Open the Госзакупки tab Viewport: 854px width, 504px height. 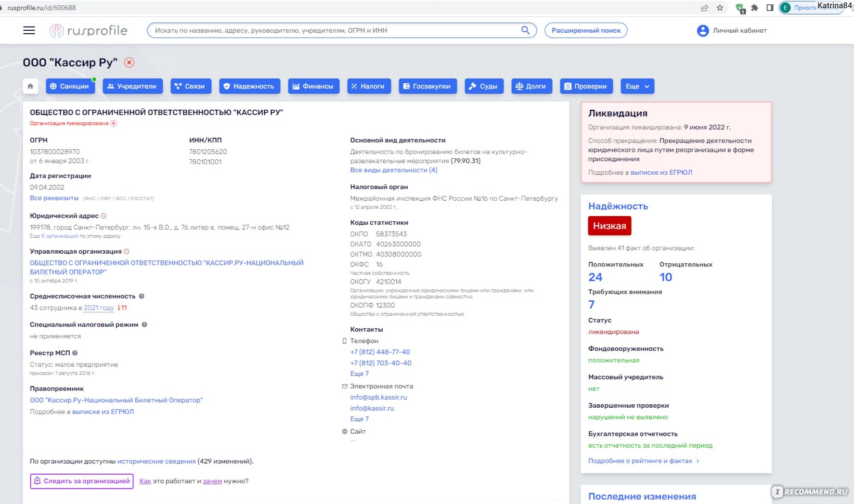[427, 86]
